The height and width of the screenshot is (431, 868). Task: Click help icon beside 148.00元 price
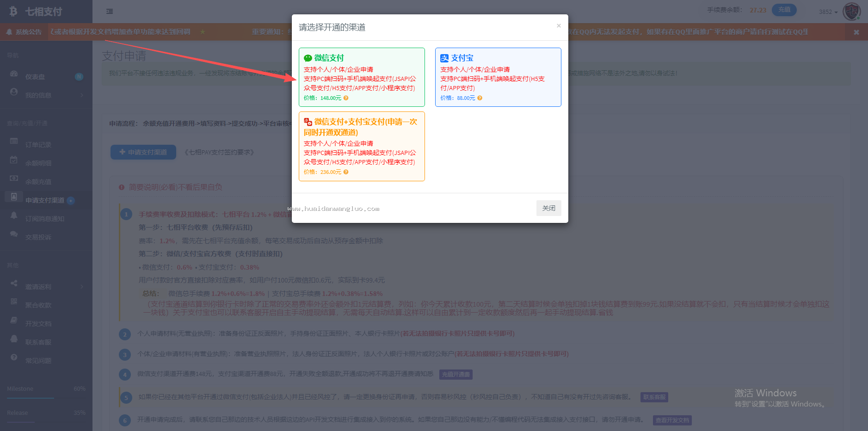pos(346,98)
